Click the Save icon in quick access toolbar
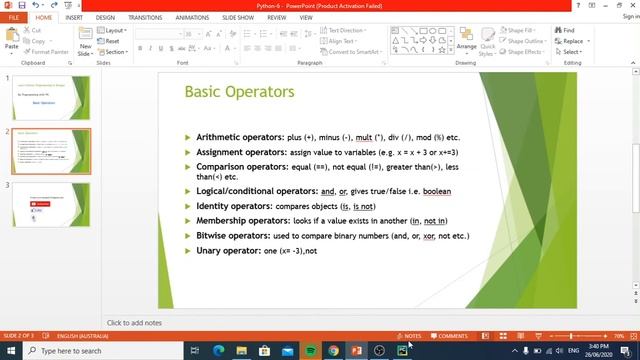This screenshot has width=640, height=360. (x=22, y=5)
